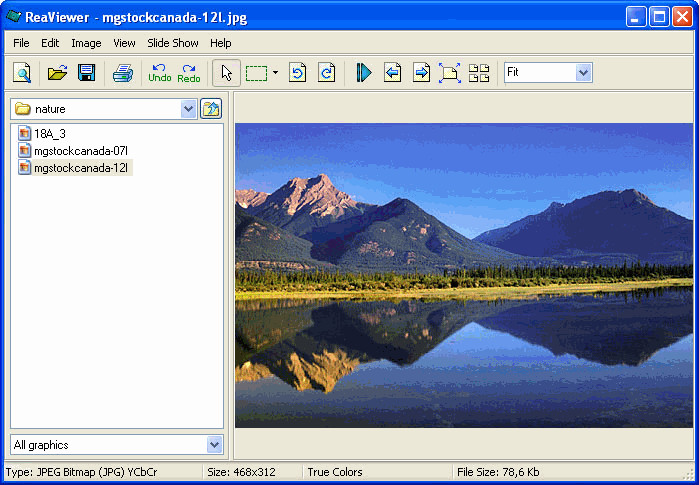Click status text 'True Colors'

click(335, 472)
